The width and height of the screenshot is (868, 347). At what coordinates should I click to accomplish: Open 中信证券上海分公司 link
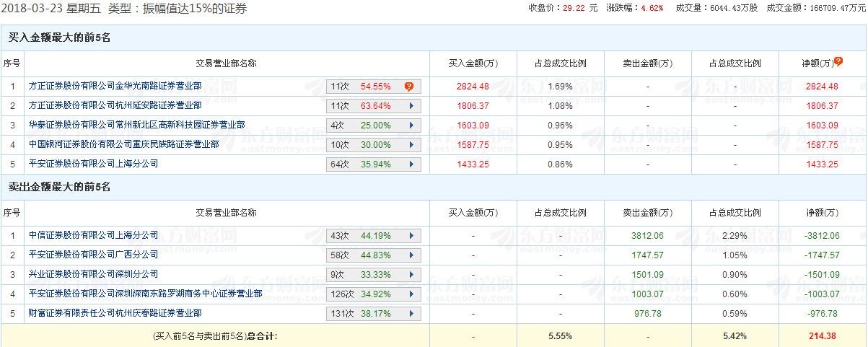93,235
